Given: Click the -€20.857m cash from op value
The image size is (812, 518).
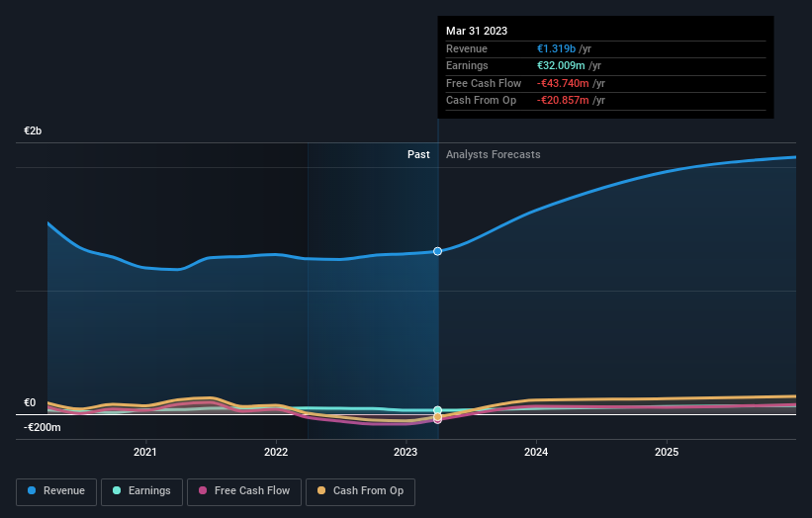Looking at the screenshot, I should (x=563, y=101).
